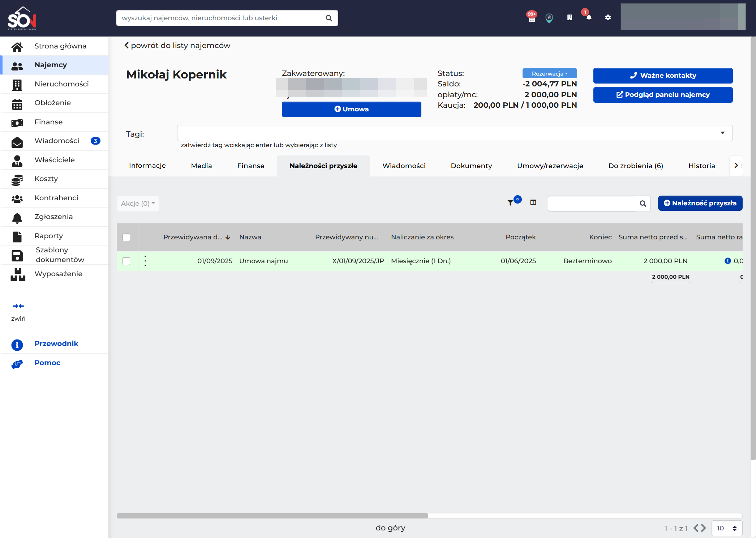756x538 pixels.
Task: Click the Umowa add button
Action: click(x=351, y=109)
